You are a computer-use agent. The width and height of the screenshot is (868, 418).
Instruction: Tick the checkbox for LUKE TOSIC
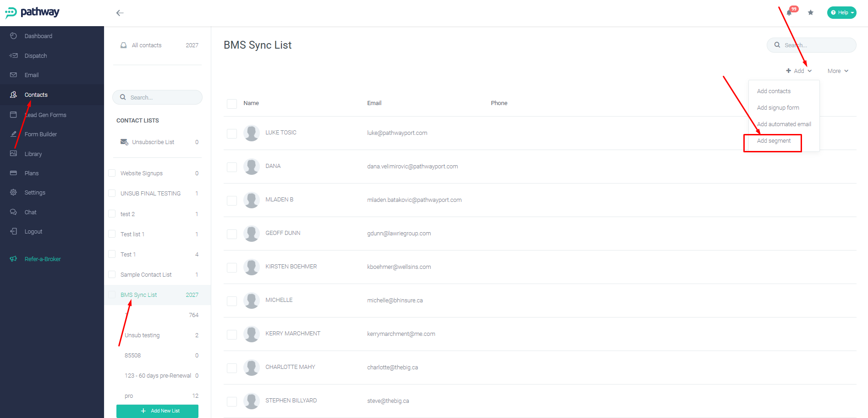click(232, 134)
